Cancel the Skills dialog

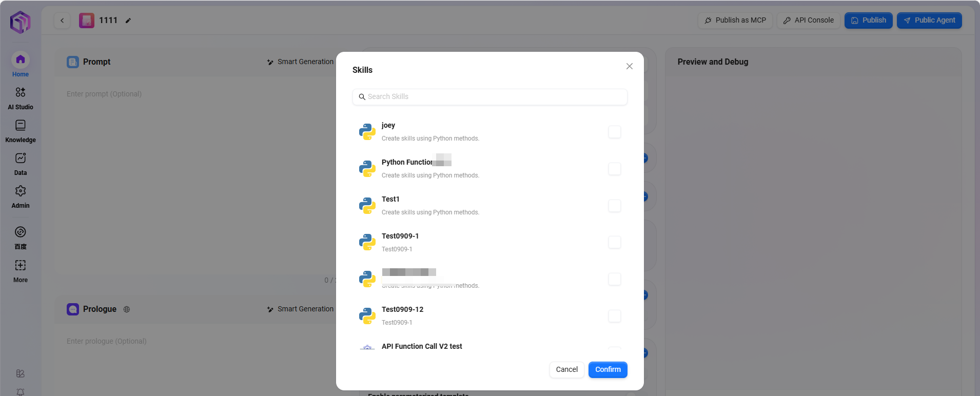point(566,370)
